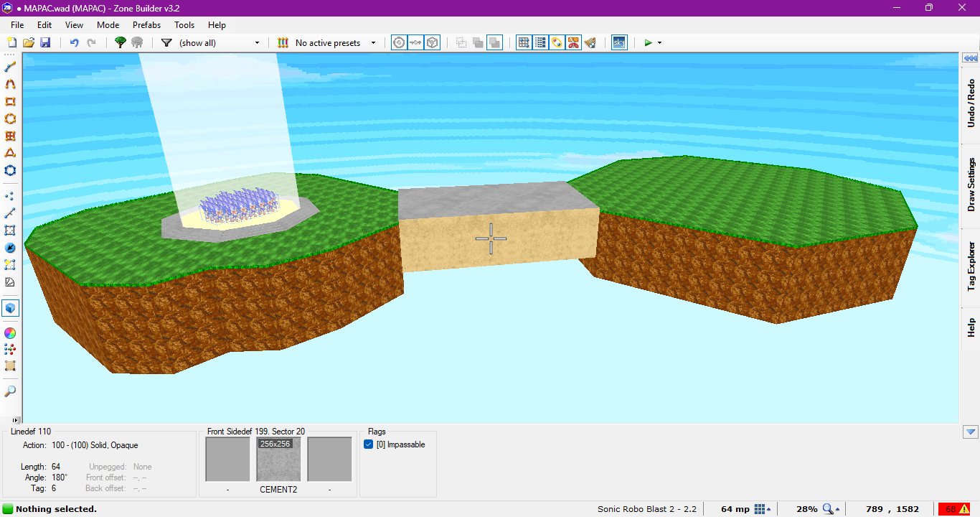Collapse info panel with down-arrow button
Viewport: 980px width, 517px height.
pos(970,432)
